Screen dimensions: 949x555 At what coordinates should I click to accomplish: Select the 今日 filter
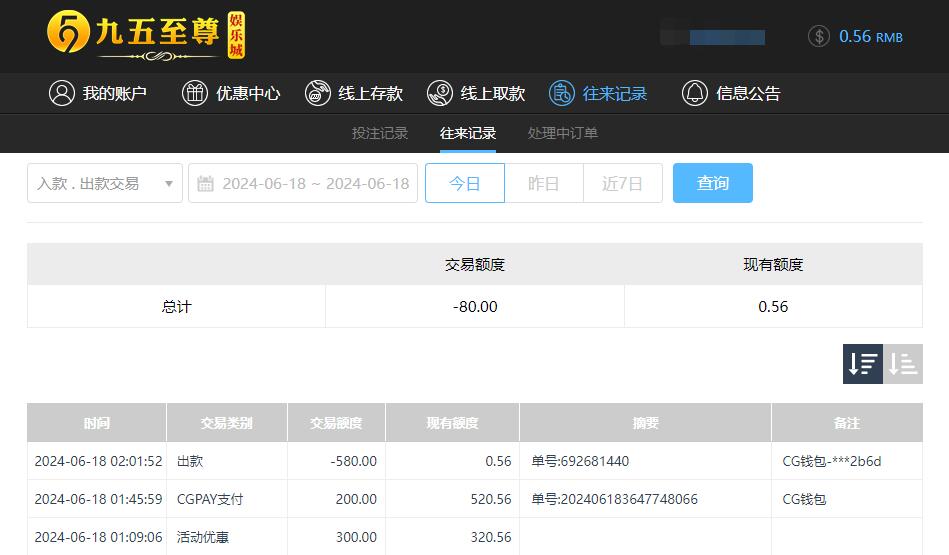click(x=465, y=183)
